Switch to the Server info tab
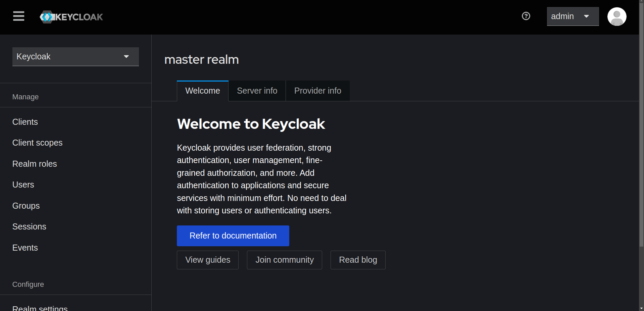 tap(257, 91)
